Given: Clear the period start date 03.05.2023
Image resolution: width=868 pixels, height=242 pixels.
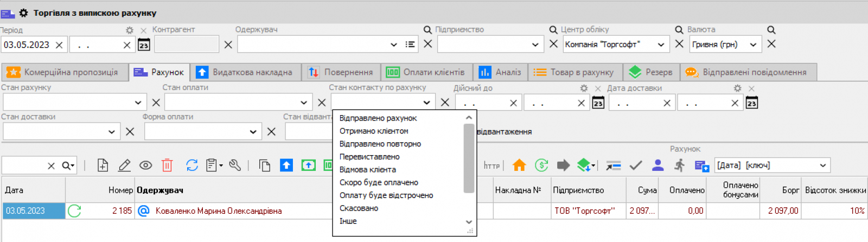Looking at the screenshot, I should coord(59,45).
